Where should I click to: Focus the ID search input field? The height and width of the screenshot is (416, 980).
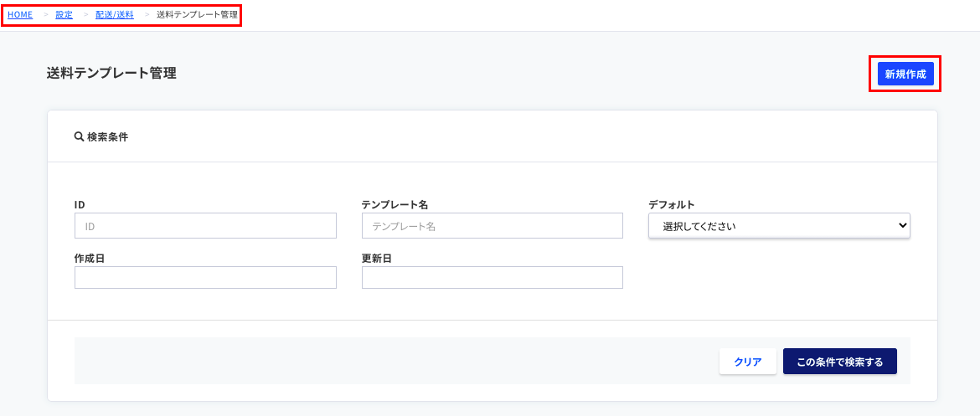205,225
